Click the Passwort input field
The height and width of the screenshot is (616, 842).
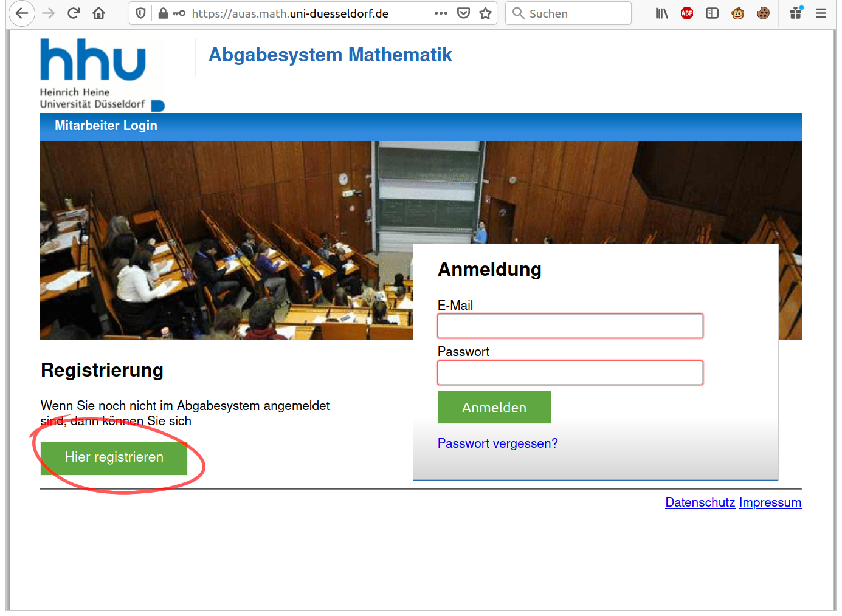[570, 372]
